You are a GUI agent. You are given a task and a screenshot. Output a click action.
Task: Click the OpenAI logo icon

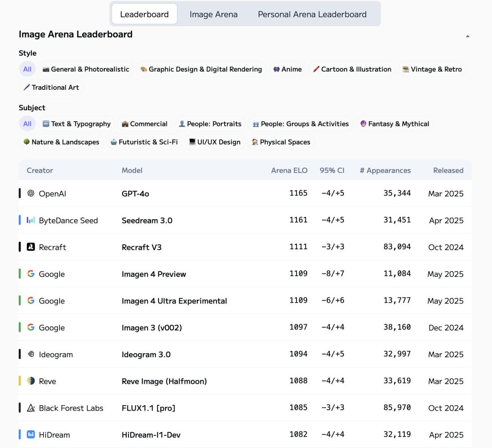31,193
